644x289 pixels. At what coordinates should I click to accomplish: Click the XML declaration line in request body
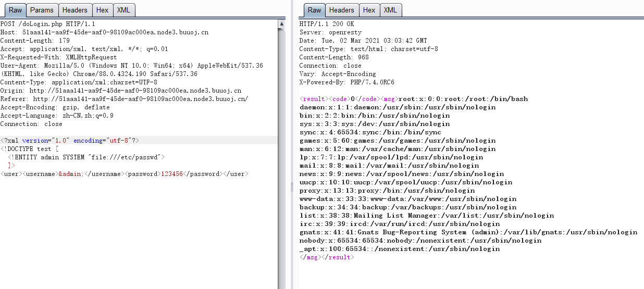point(70,141)
